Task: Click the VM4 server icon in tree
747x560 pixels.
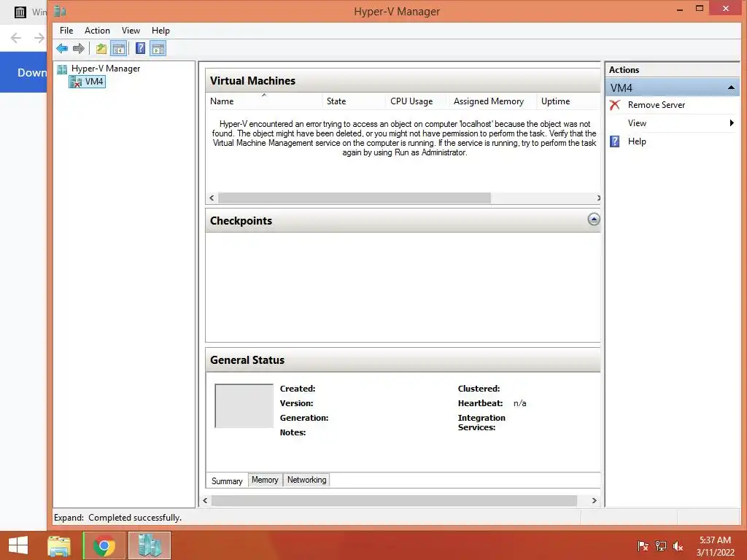Action: [x=76, y=82]
